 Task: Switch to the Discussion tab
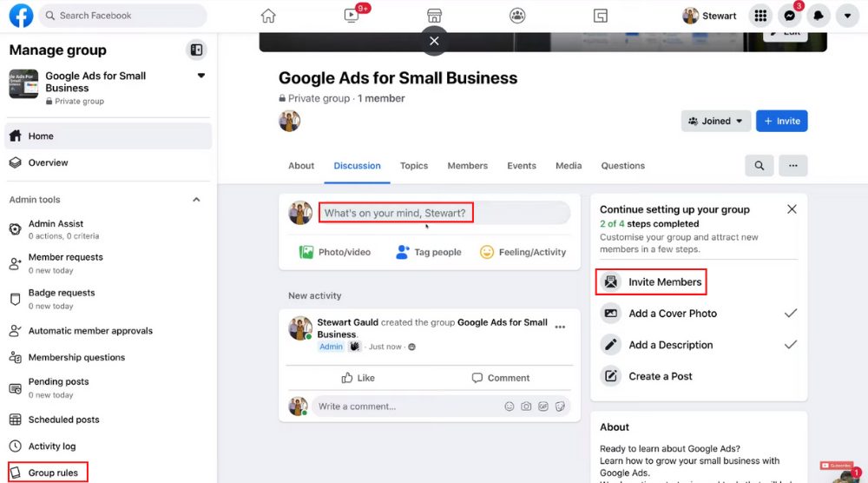357,166
